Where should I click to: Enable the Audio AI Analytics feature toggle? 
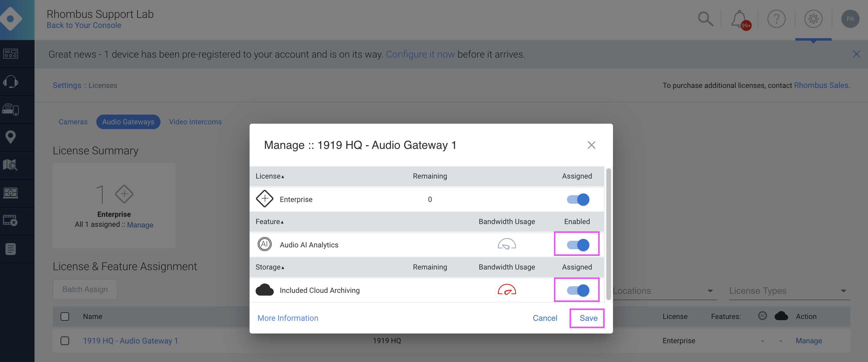(577, 245)
